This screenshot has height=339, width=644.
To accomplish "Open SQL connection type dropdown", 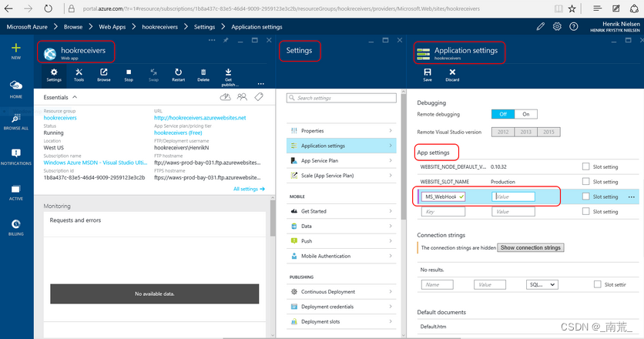I will tap(542, 284).
